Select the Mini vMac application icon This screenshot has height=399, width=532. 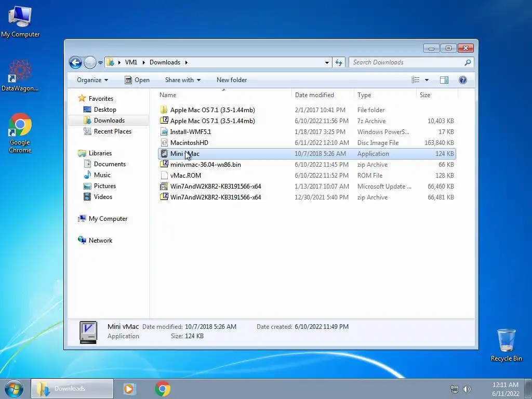coord(164,154)
